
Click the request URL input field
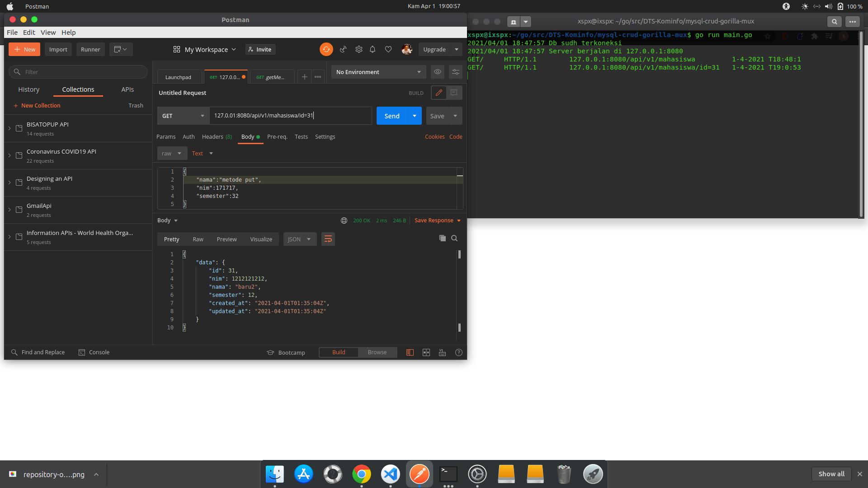(x=290, y=116)
